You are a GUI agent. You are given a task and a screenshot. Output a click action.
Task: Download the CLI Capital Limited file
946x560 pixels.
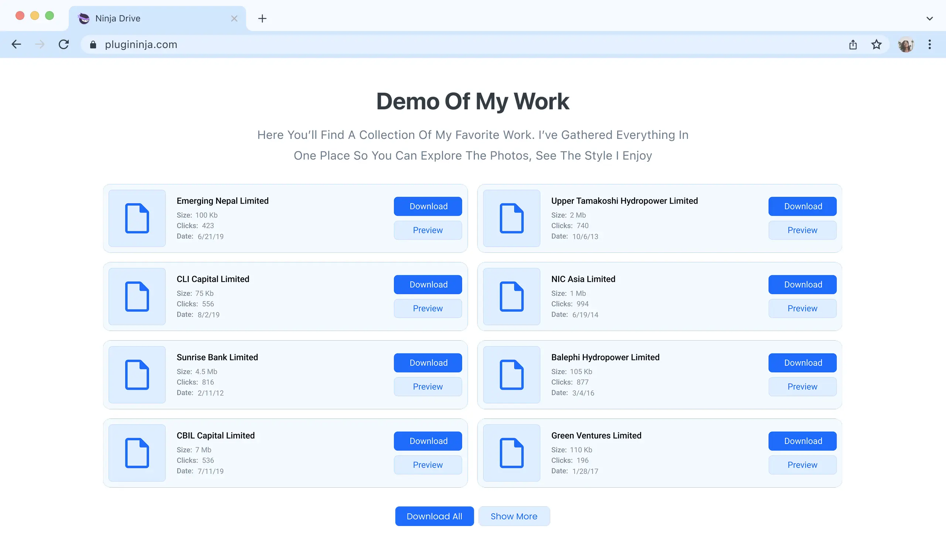click(x=428, y=284)
